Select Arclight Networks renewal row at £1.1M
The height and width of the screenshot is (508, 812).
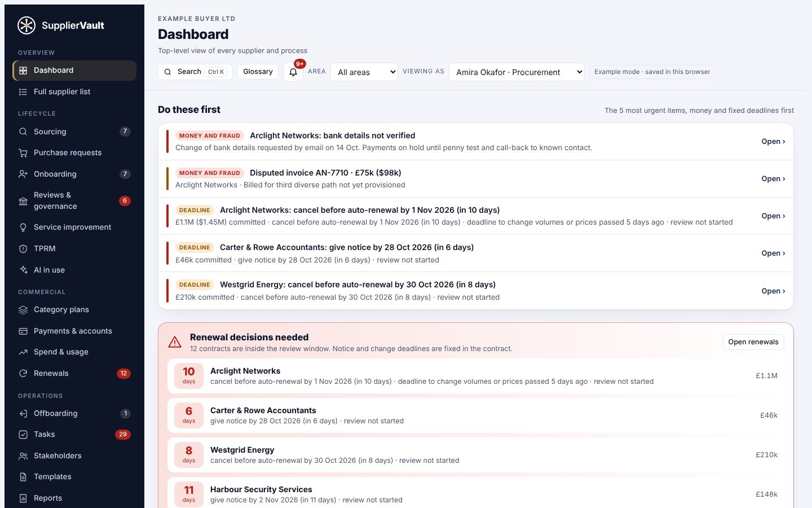pos(476,376)
